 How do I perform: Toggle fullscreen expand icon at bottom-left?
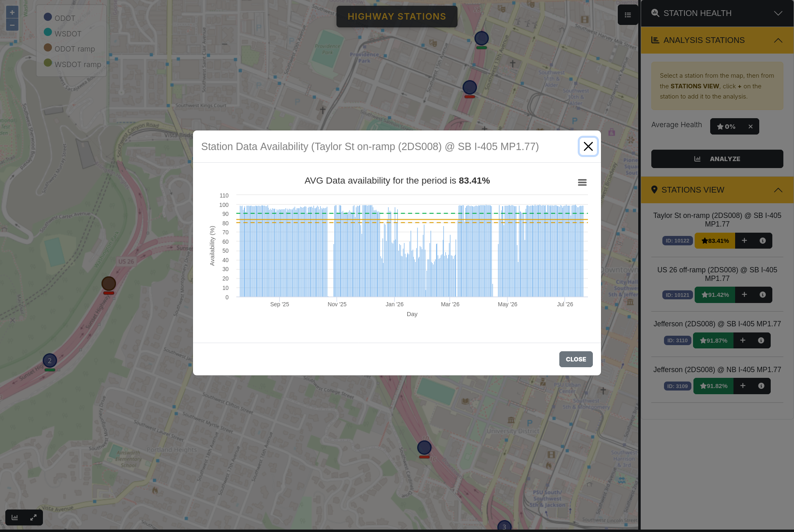34,517
